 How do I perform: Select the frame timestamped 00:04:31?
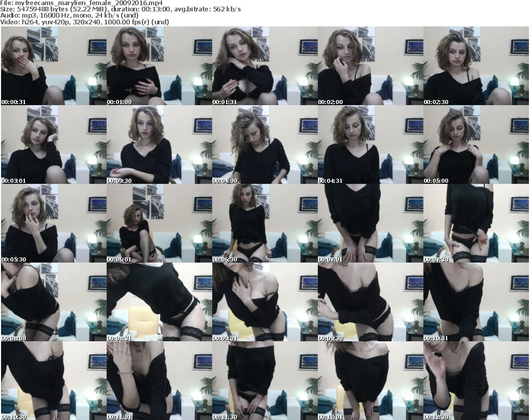(x=370, y=145)
